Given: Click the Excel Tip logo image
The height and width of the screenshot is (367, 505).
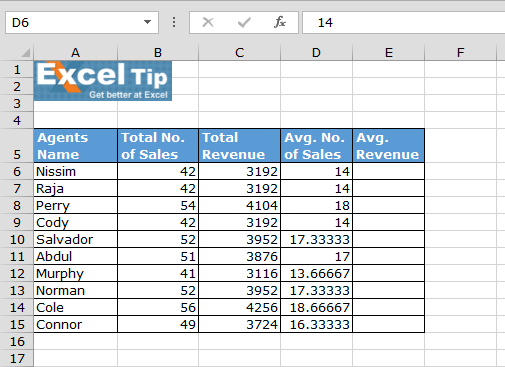Looking at the screenshot, I should (x=103, y=81).
